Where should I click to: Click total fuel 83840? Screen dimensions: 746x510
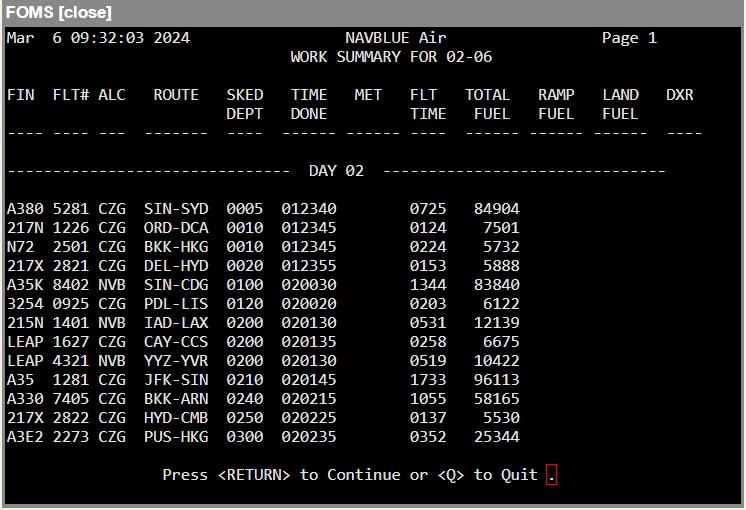click(497, 285)
